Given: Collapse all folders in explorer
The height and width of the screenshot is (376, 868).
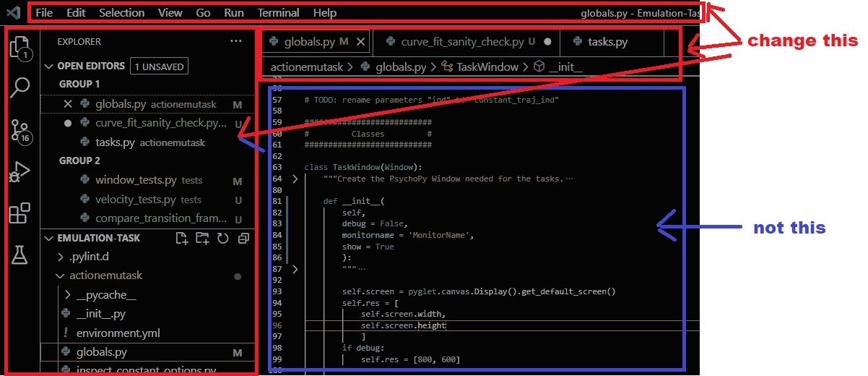Looking at the screenshot, I should pos(243,238).
